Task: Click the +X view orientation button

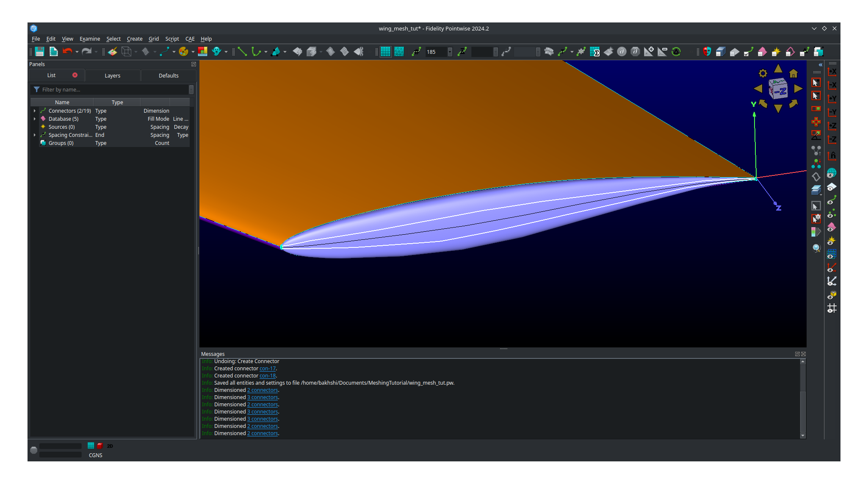Action: [x=832, y=72]
